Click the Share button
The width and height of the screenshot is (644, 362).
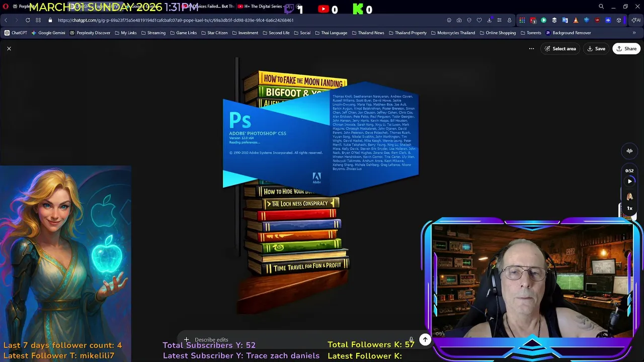pos(626,49)
